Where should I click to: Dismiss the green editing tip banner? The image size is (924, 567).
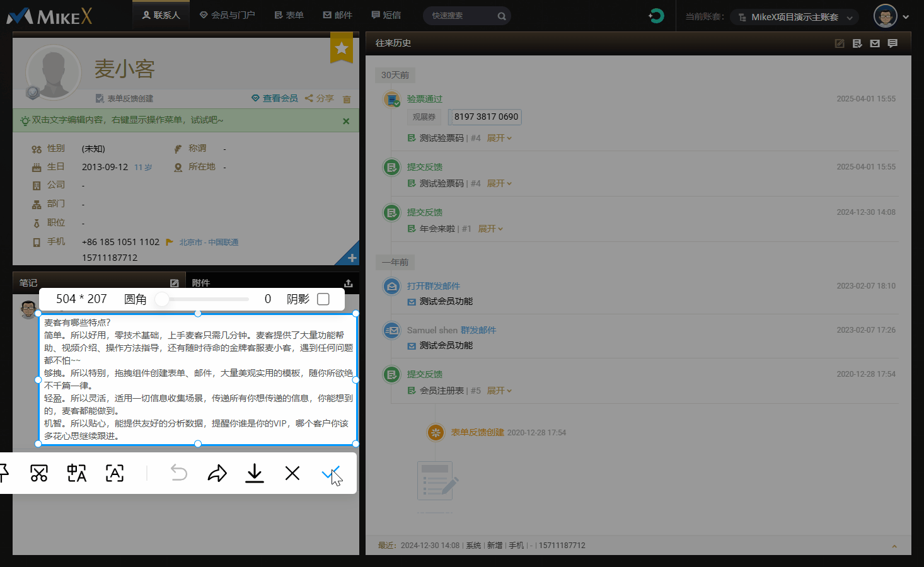point(346,121)
